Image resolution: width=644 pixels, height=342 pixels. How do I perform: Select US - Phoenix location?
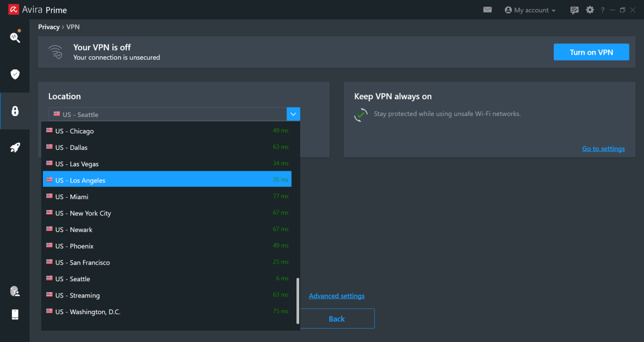click(x=167, y=245)
